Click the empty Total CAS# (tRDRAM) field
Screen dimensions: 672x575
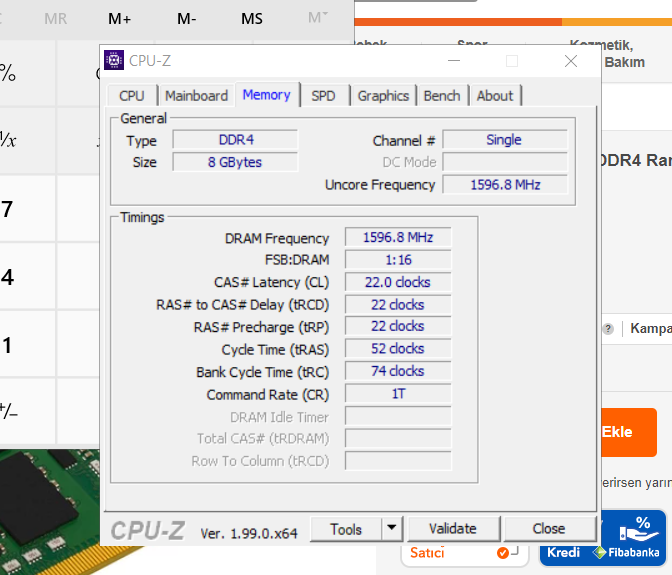398,438
